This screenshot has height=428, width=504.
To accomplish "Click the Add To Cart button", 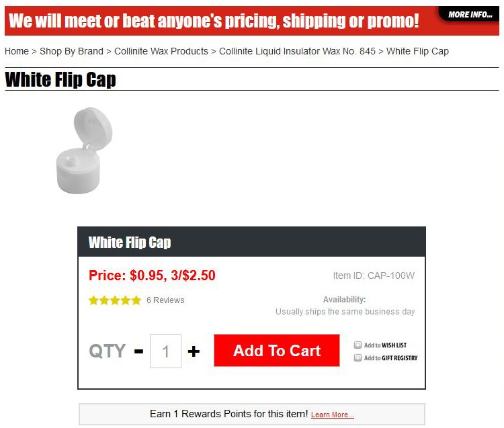I will click(x=277, y=350).
